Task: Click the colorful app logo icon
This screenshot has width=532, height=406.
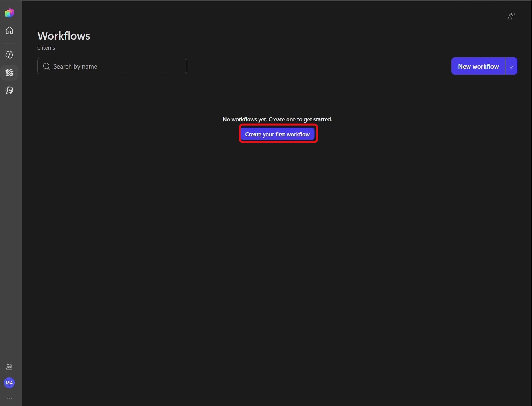Action: [x=9, y=13]
